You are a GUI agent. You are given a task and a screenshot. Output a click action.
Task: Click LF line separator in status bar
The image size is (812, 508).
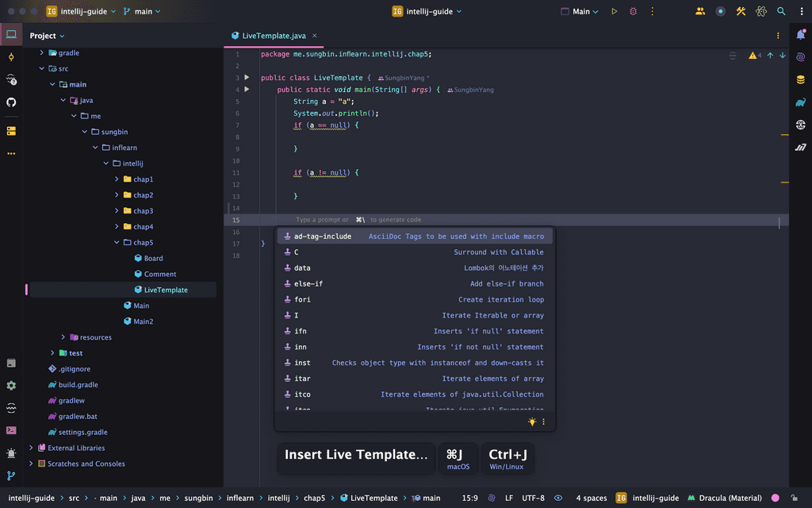(x=509, y=498)
